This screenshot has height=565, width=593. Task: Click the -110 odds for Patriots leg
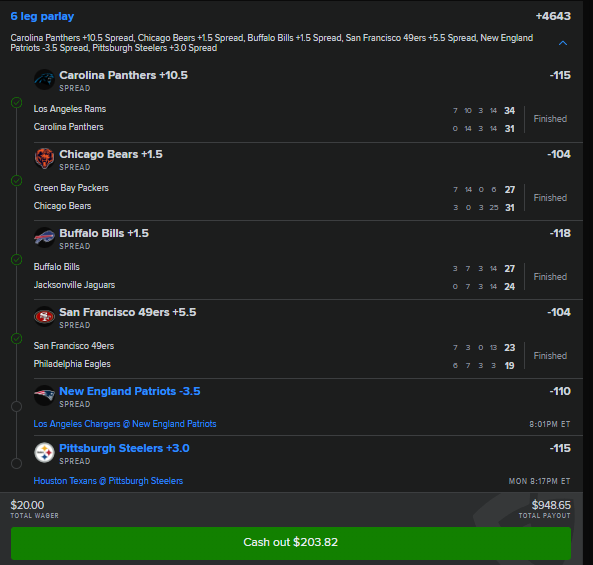(x=560, y=391)
